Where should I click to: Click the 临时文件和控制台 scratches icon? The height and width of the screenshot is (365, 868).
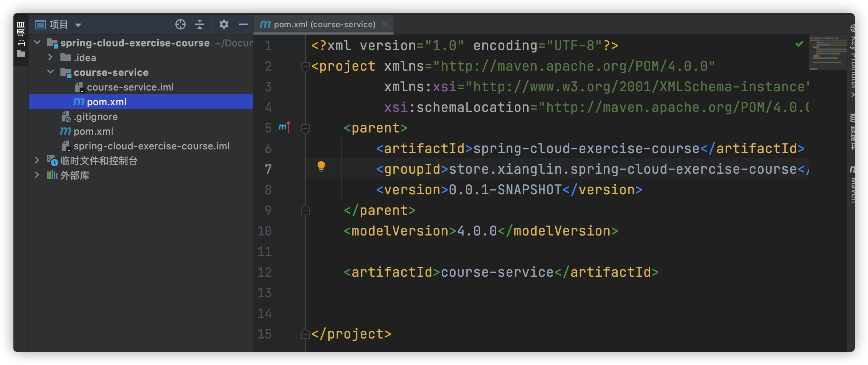pyautogui.click(x=52, y=160)
